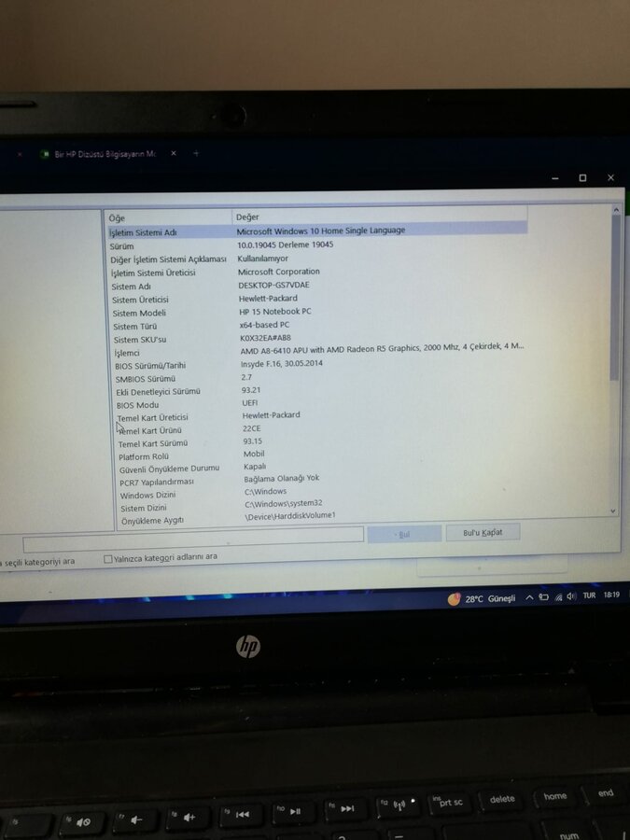Screen dimensions: 630x840
Task: Select Ekli Denetleyici Sürümü row
Action: [158, 392]
